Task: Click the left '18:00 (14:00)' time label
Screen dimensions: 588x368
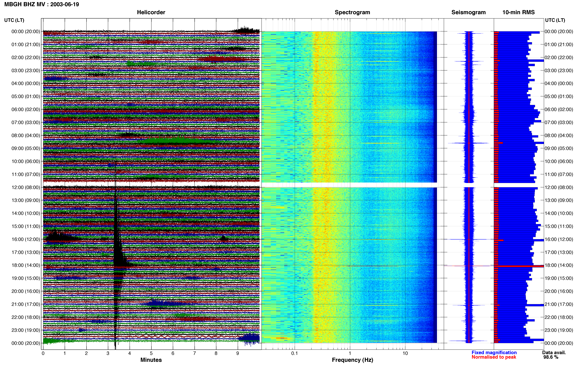Action: pyautogui.click(x=26, y=265)
